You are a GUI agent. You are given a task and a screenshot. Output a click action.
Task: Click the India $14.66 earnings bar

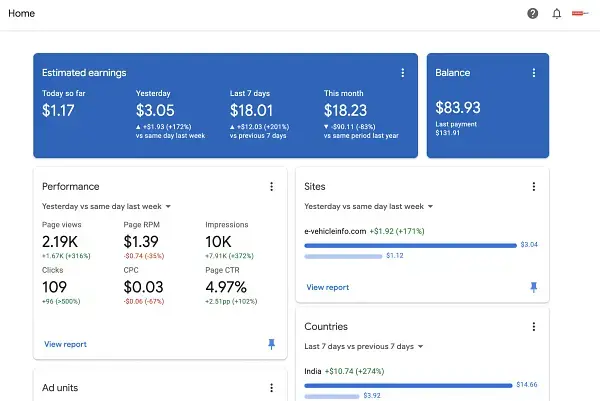pyautogui.click(x=408, y=384)
